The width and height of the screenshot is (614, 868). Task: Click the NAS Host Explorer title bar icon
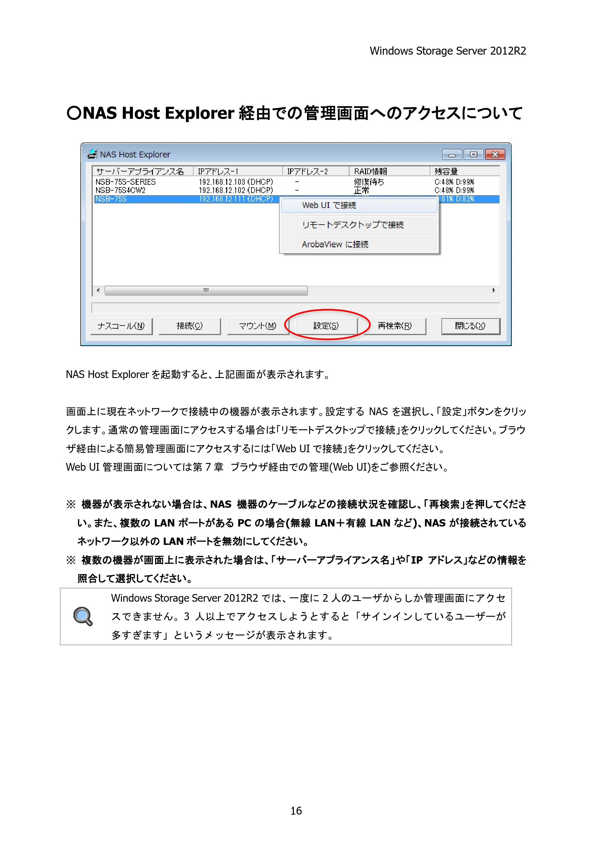(x=92, y=154)
